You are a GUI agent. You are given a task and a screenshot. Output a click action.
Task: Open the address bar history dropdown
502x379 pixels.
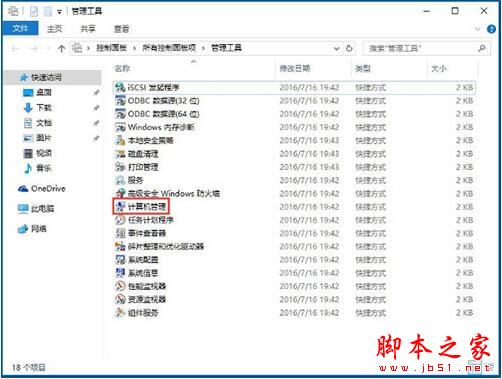(337, 48)
